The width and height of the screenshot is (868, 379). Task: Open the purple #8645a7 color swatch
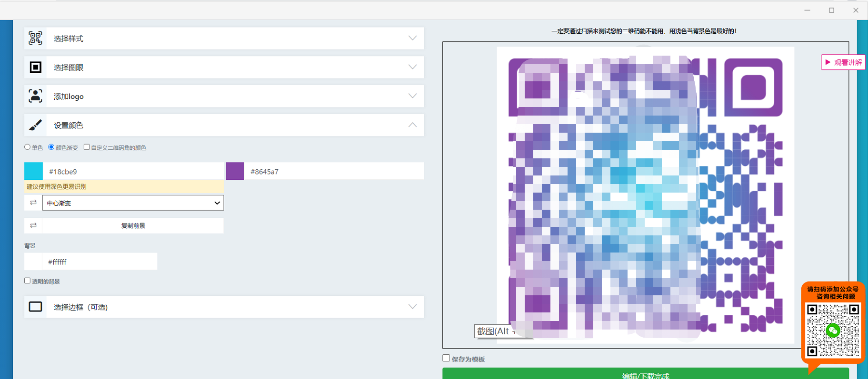pyautogui.click(x=235, y=171)
